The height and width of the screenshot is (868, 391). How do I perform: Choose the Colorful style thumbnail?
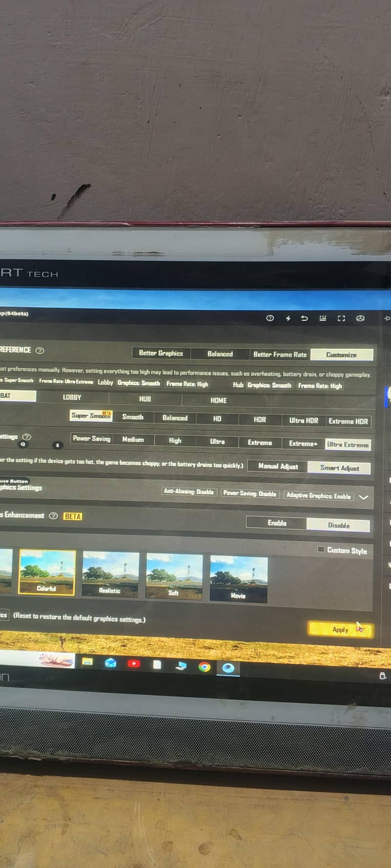tap(47, 572)
